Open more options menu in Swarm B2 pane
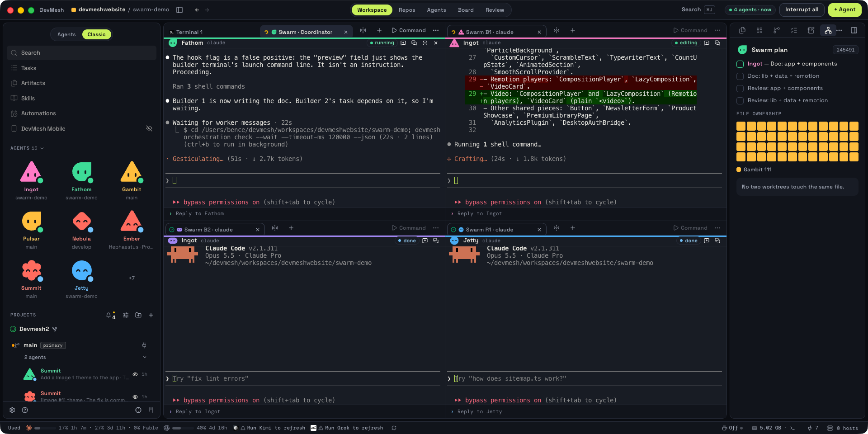The width and height of the screenshot is (868, 434). pyautogui.click(x=436, y=228)
